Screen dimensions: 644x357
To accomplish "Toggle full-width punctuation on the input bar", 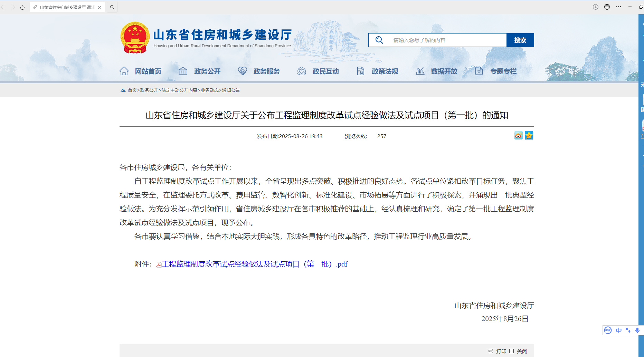I will tap(628, 330).
